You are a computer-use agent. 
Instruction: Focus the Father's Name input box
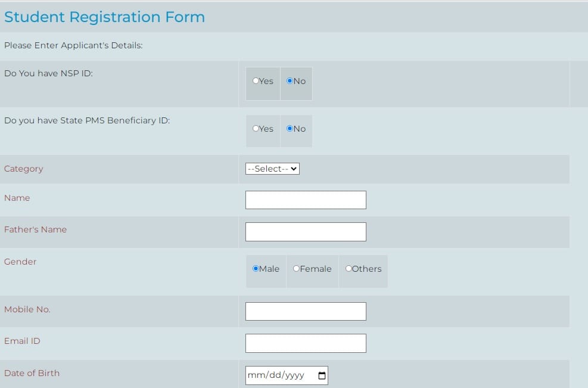pos(306,232)
